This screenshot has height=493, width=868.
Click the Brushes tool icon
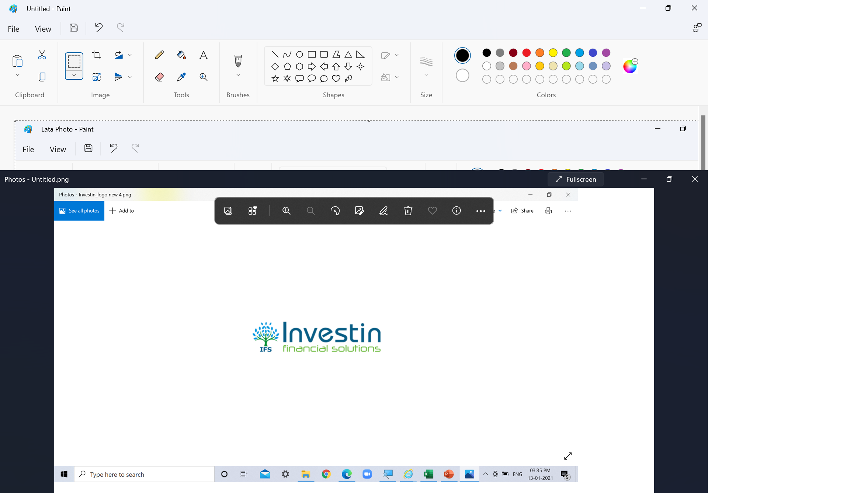coord(238,61)
